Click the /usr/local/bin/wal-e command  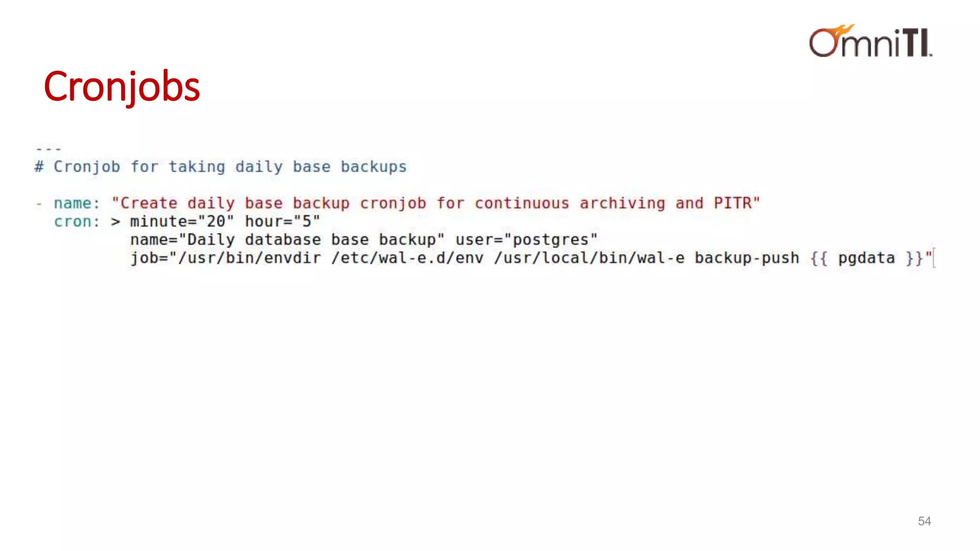(589, 258)
